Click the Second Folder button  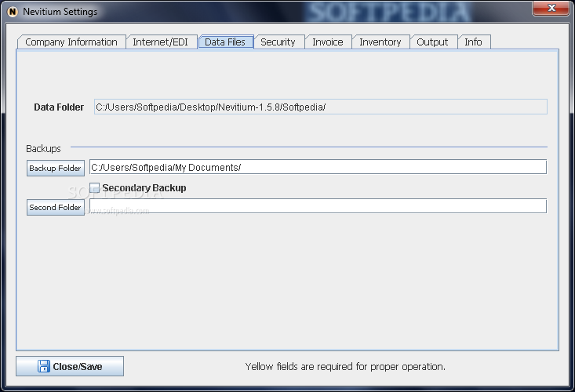tap(56, 207)
